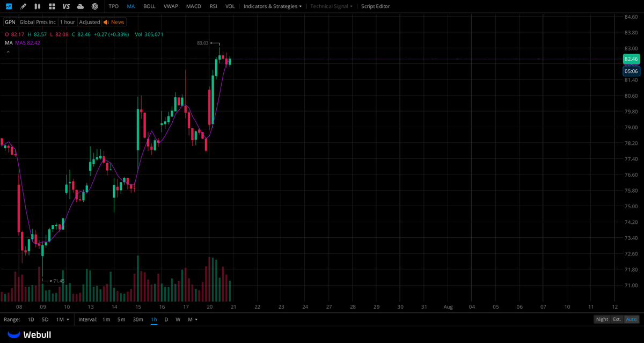Click the 83.03 high price marker
644x343 pixels.
(203, 43)
